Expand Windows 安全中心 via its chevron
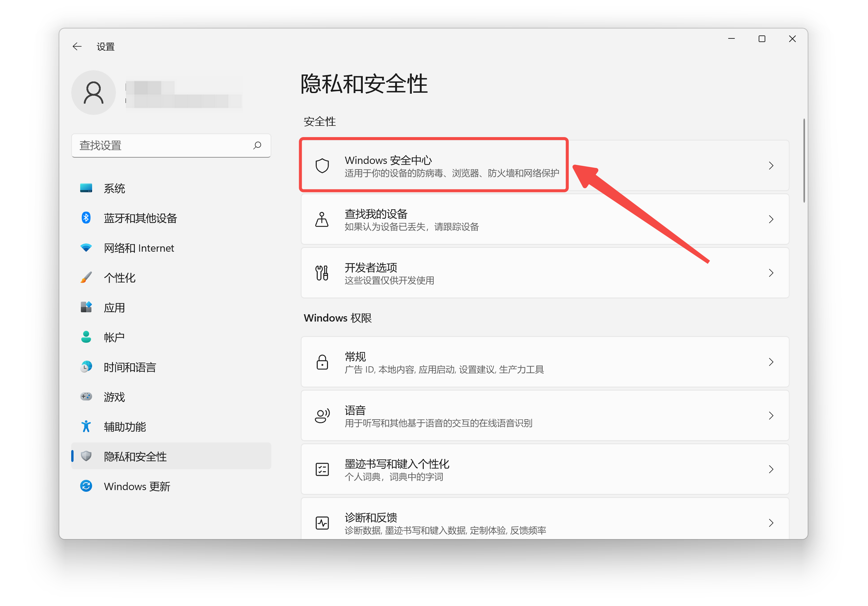This screenshot has width=868, height=606. coord(771,166)
